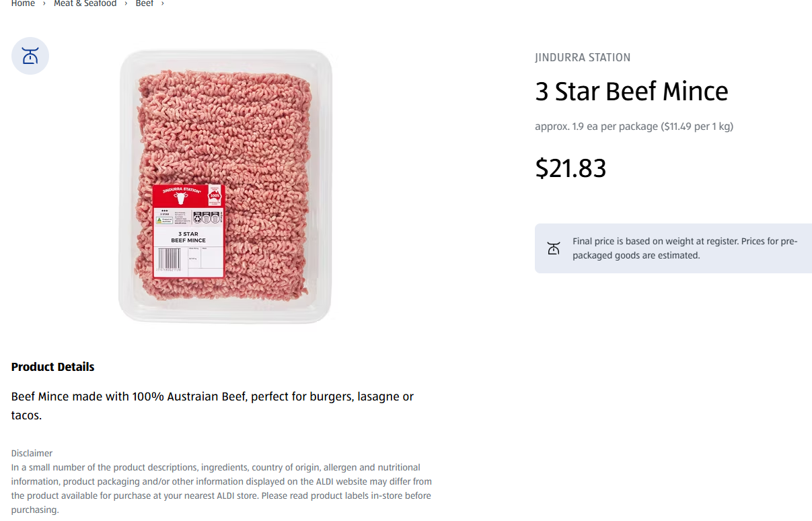Image resolution: width=812 pixels, height=521 pixels.
Task: Click the bull logo on the package label
Action: [x=180, y=199]
